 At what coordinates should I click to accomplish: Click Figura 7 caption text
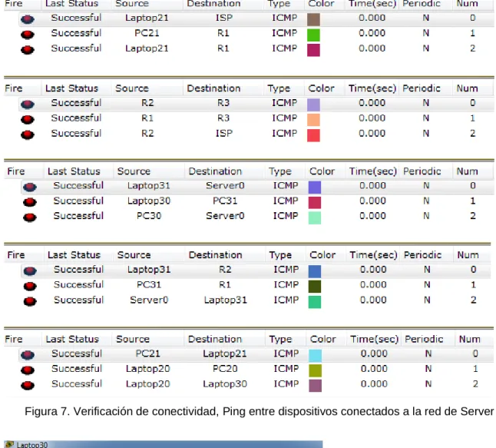[x=259, y=411]
